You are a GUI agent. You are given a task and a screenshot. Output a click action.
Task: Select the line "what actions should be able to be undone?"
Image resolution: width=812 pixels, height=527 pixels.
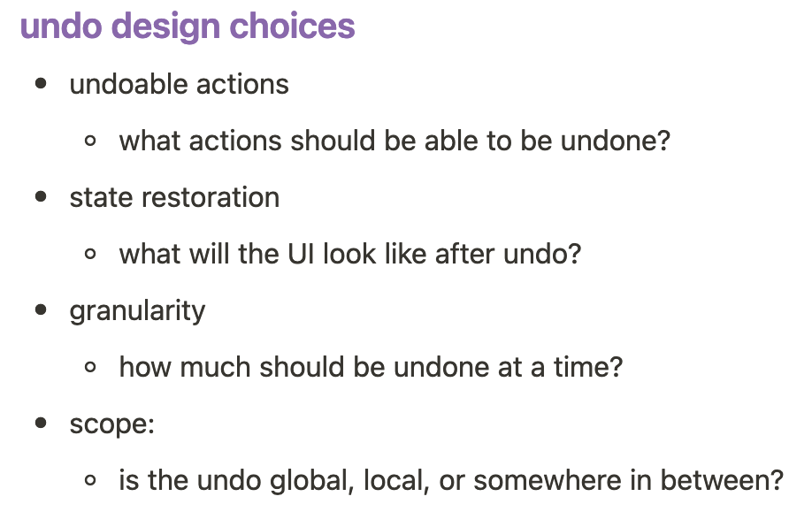(395, 141)
